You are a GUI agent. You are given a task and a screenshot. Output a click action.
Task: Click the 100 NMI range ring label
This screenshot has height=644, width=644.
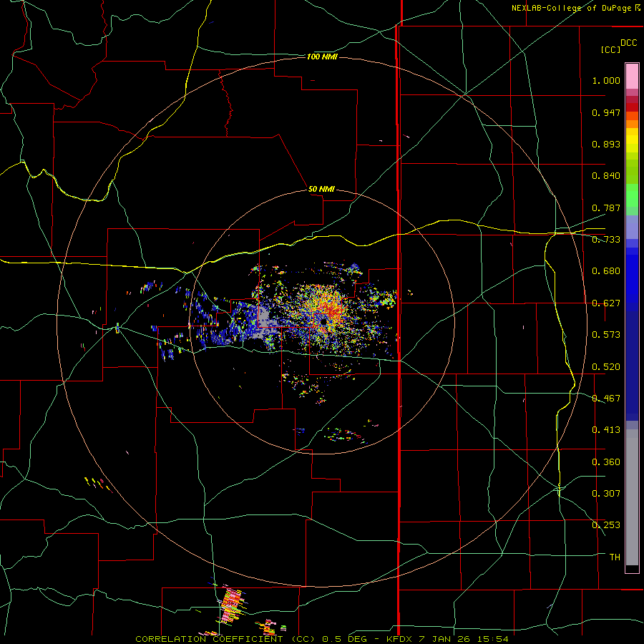[322, 57]
